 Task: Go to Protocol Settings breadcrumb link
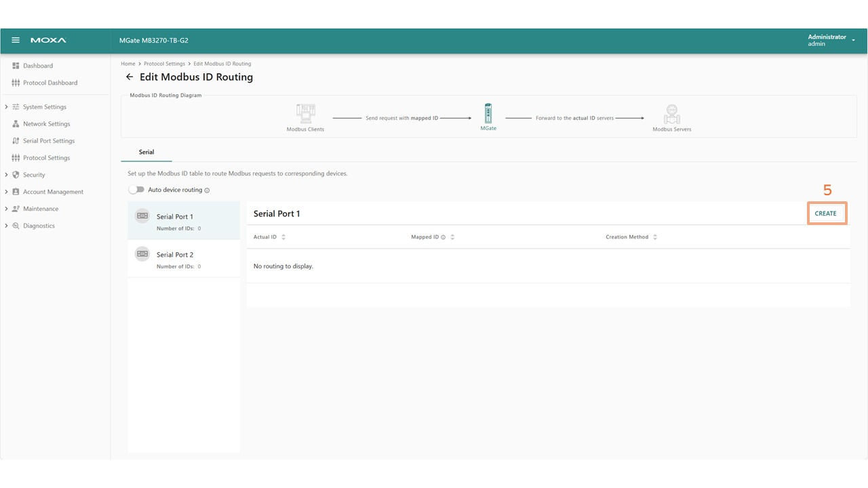pos(165,64)
